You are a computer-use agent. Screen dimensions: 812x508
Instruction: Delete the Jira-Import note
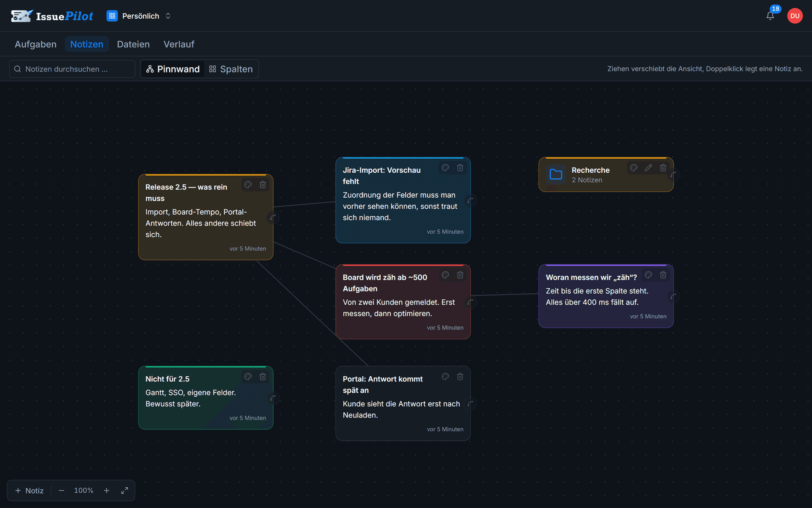460,168
